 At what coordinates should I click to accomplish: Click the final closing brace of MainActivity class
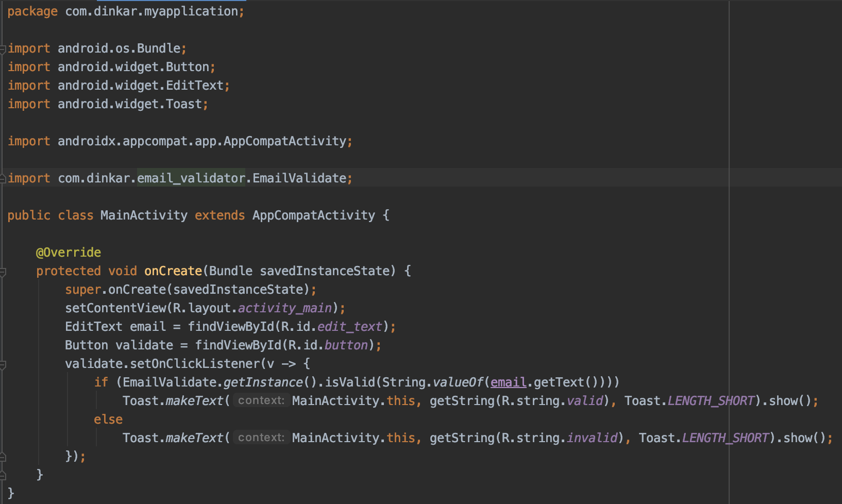[x=11, y=494]
